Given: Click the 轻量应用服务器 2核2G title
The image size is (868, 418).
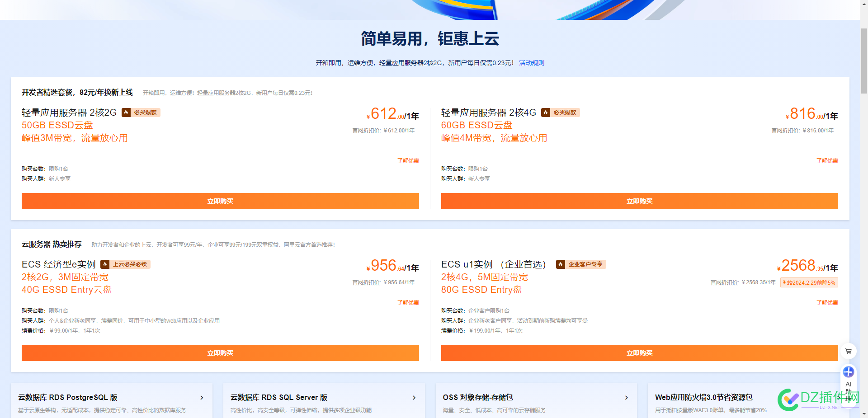Looking at the screenshot, I should click(x=69, y=113).
